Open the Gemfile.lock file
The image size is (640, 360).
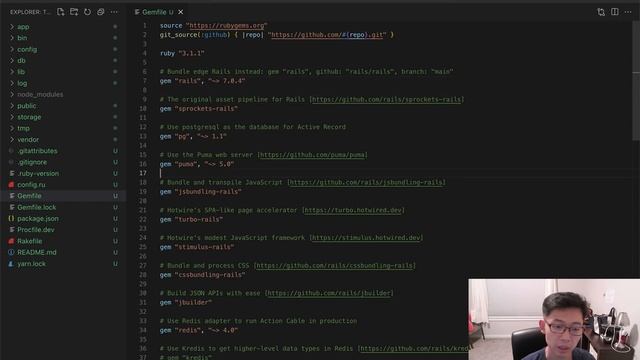36,207
